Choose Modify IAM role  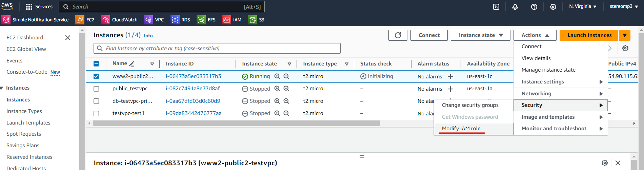(x=474, y=129)
